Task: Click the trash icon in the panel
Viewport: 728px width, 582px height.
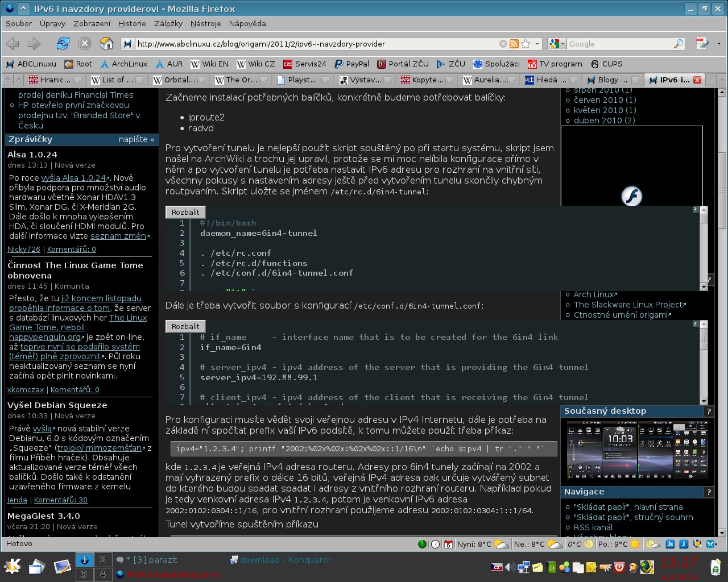Action: tap(715, 567)
